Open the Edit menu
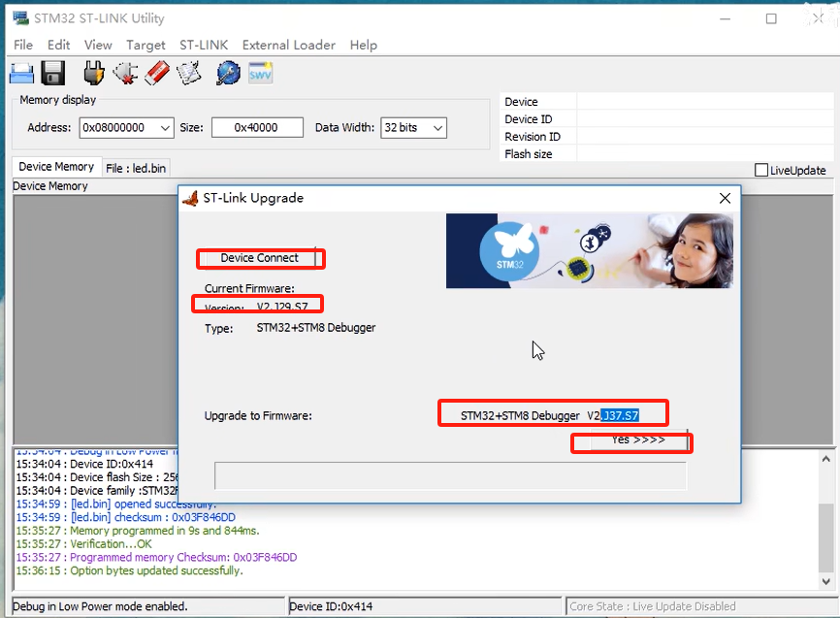The image size is (840, 618). [x=58, y=45]
